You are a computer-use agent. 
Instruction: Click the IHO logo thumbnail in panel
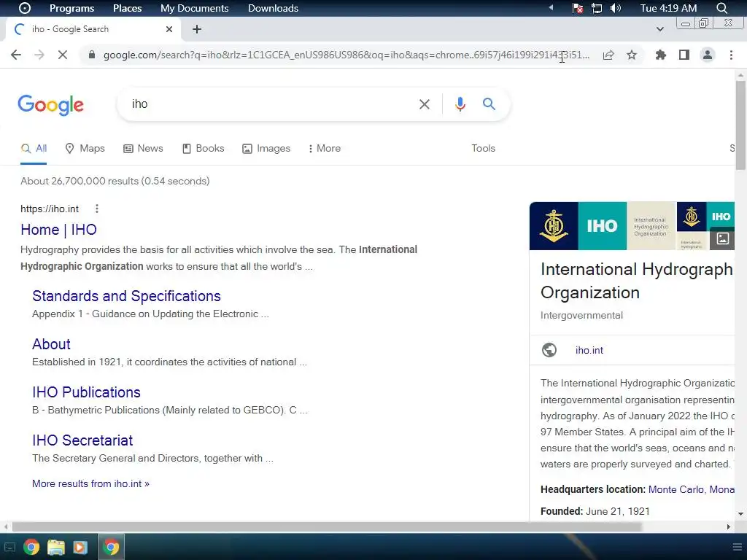tap(602, 226)
